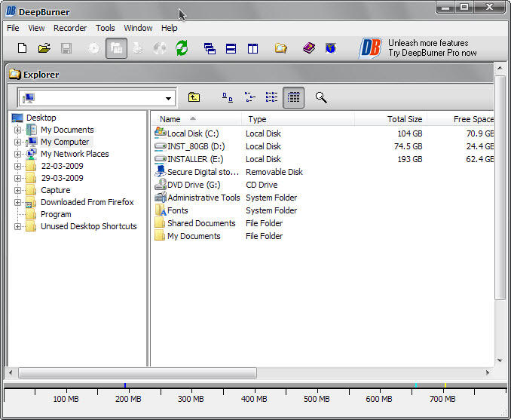Go up one level folder icon
Screen dimensions: 511x420
click(x=194, y=97)
